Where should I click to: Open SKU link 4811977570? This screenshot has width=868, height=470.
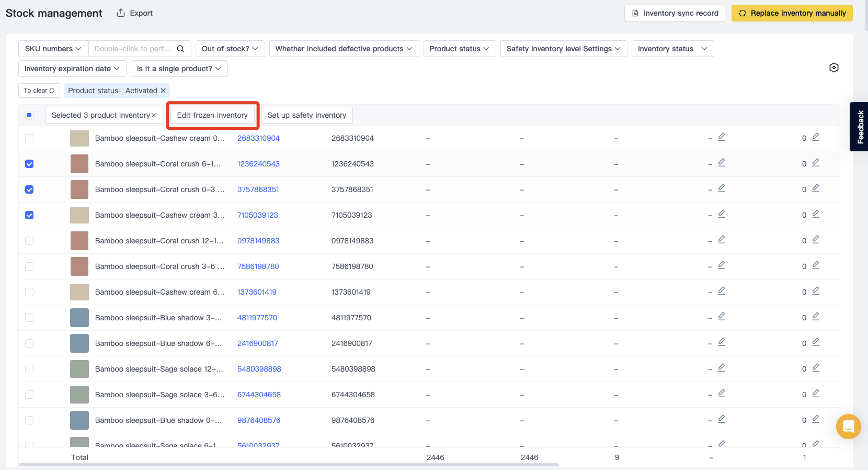click(x=257, y=318)
